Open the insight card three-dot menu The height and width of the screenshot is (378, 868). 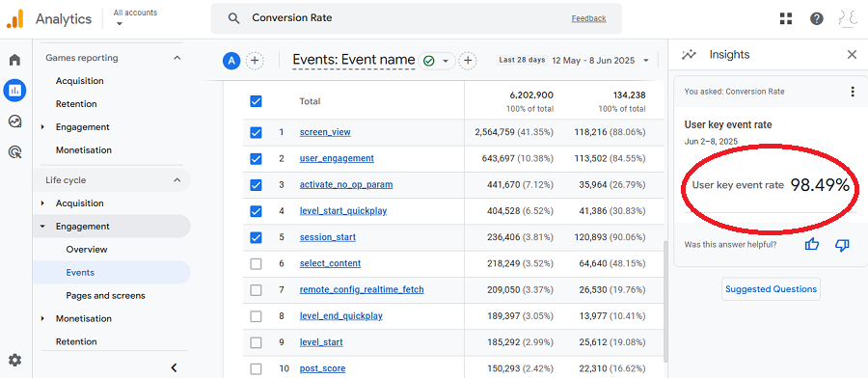(x=853, y=92)
